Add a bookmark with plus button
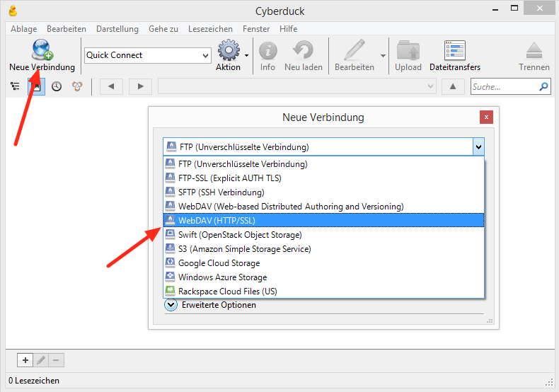 [x=25, y=360]
